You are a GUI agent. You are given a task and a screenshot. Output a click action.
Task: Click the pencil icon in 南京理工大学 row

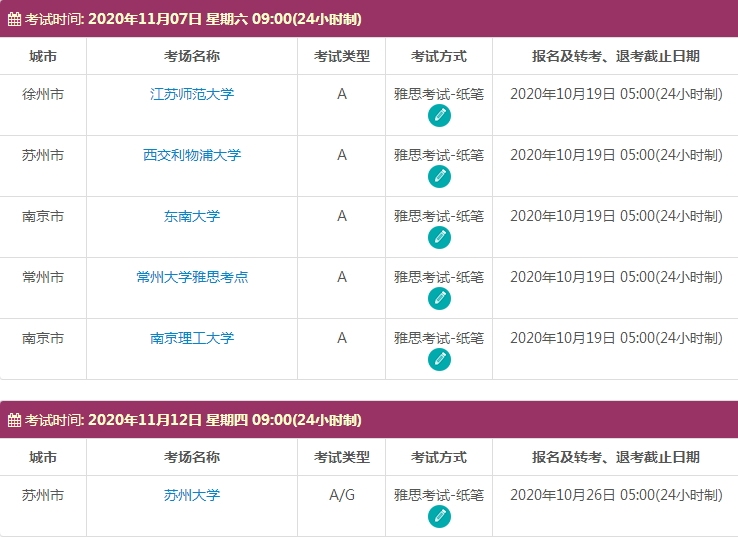coord(439,360)
